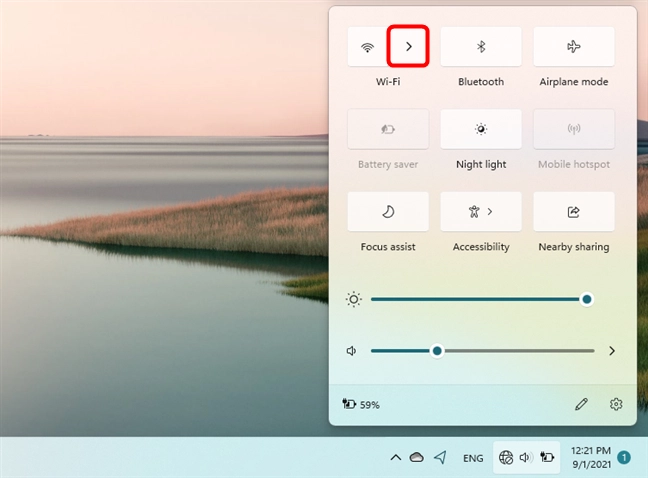This screenshot has height=478, width=648.
Task: Click the Accessibility person icon
Action: (474, 212)
